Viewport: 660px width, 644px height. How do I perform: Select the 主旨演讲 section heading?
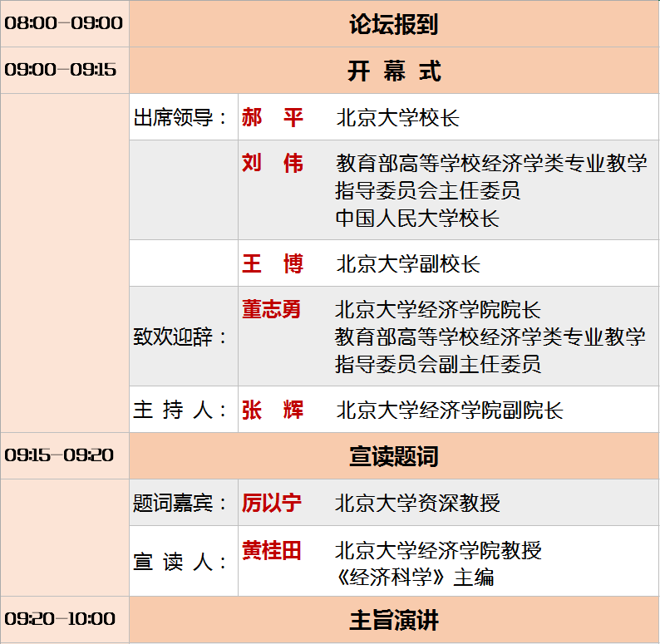click(x=393, y=620)
